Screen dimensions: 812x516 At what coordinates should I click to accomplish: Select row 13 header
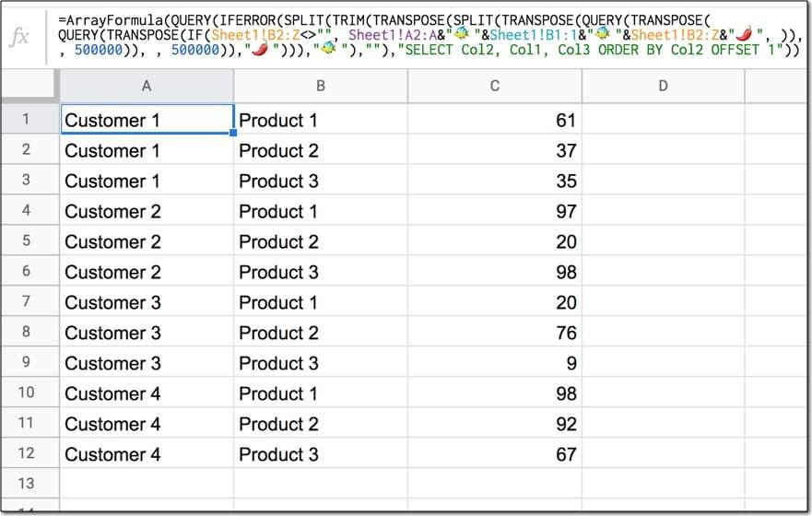(30, 484)
